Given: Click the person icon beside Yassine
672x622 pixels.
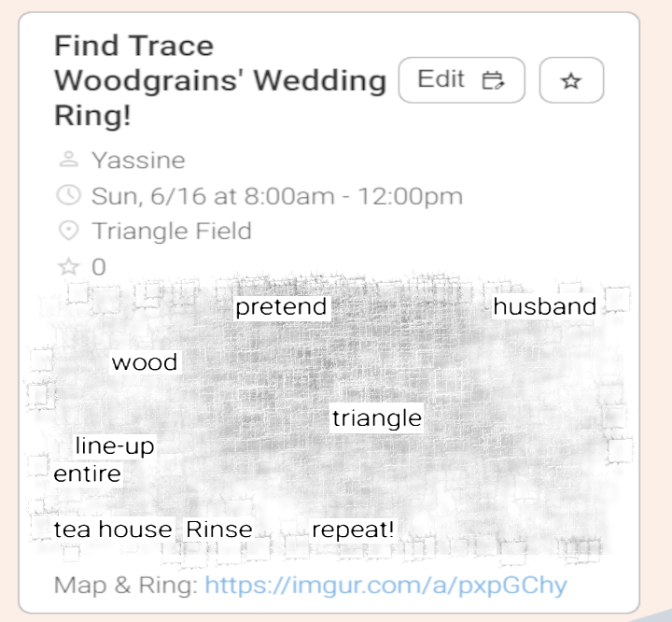Looking at the screenshot, I should click(68, 160).
